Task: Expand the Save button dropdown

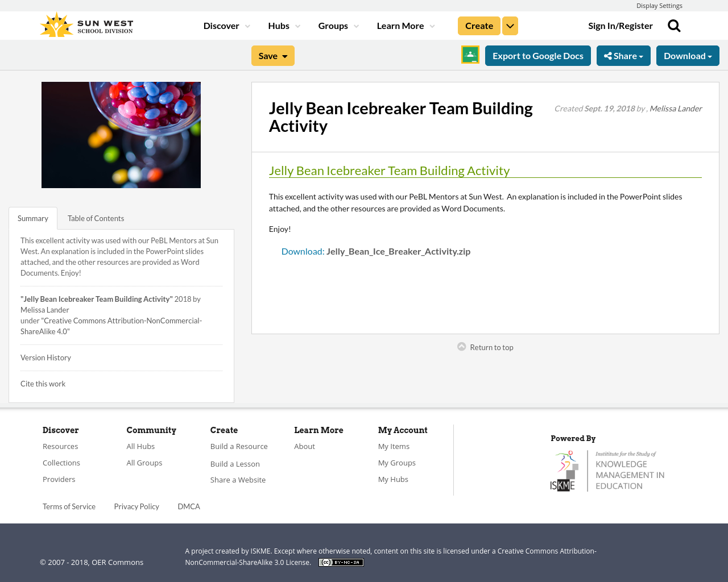Action: [x=284, y=55]
